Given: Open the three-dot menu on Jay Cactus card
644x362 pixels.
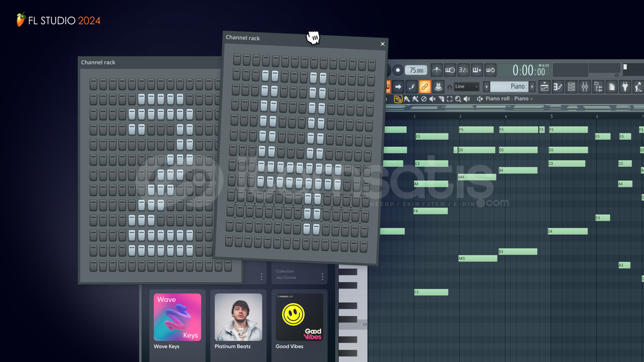Looking at the screenshot, I should tap(323, 277).
